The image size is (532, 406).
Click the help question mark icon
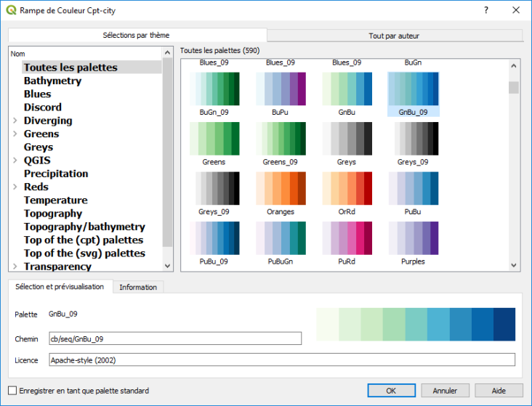point(486,10)
